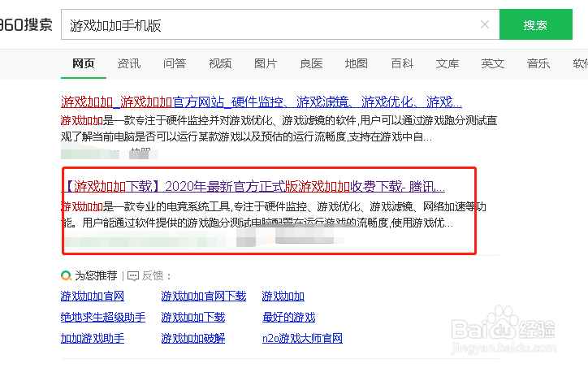
Task: Switch to the 良医 tab
Action: [311, 63]
